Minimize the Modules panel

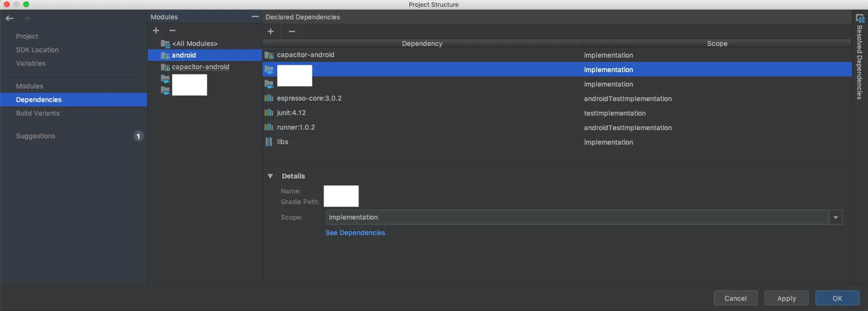coord(255,16)
